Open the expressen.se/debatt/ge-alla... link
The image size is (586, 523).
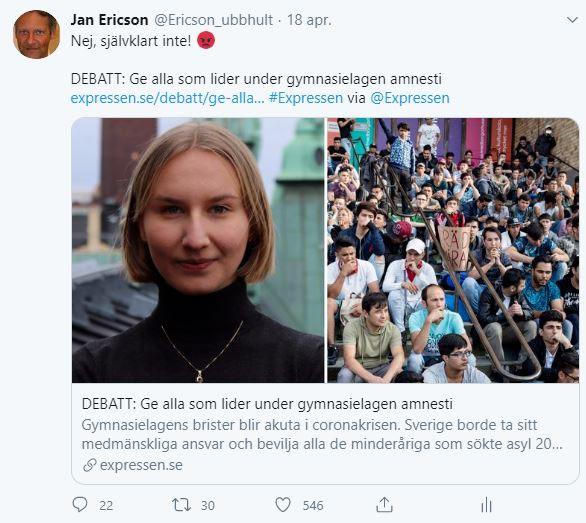167,98
